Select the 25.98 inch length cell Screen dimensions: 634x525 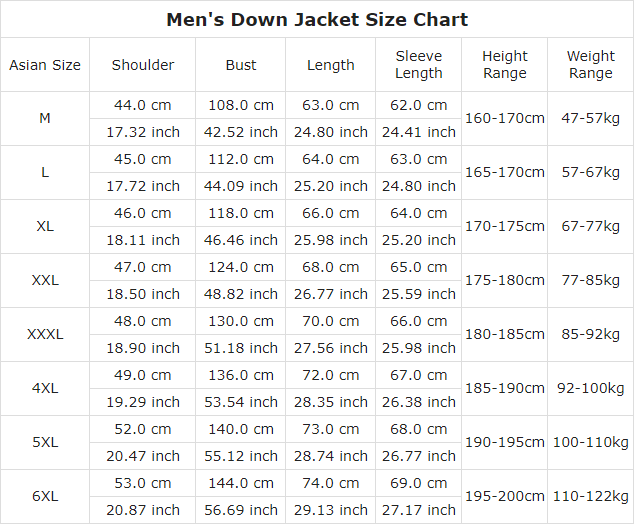pos(331,240)
